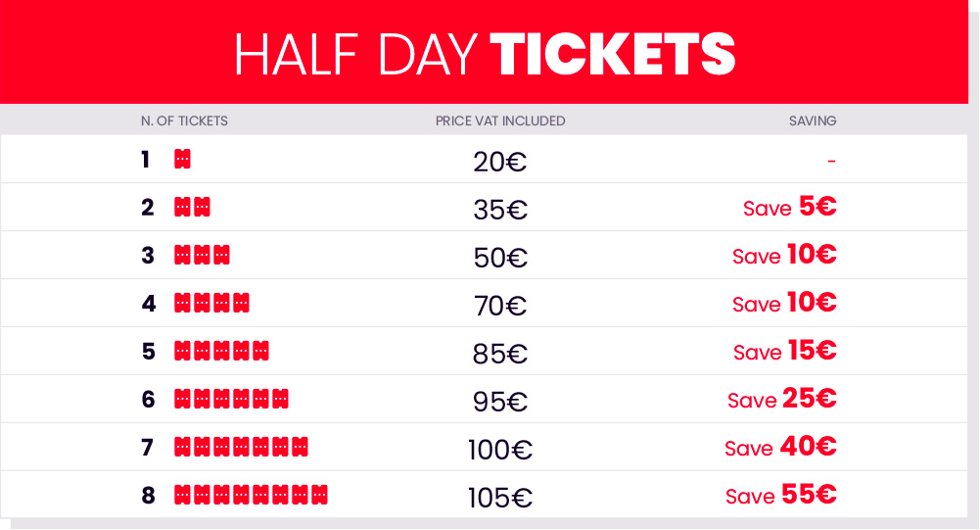Click the four-ticket icon group in row 4
Viewport: 980px width, 530px height.
[x=211, y=303]
